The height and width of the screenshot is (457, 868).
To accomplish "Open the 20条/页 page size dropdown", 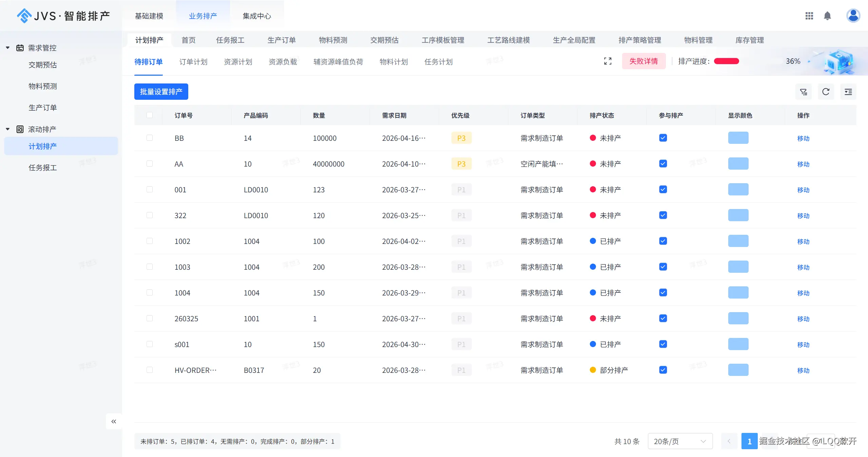I will click(680, 441).
